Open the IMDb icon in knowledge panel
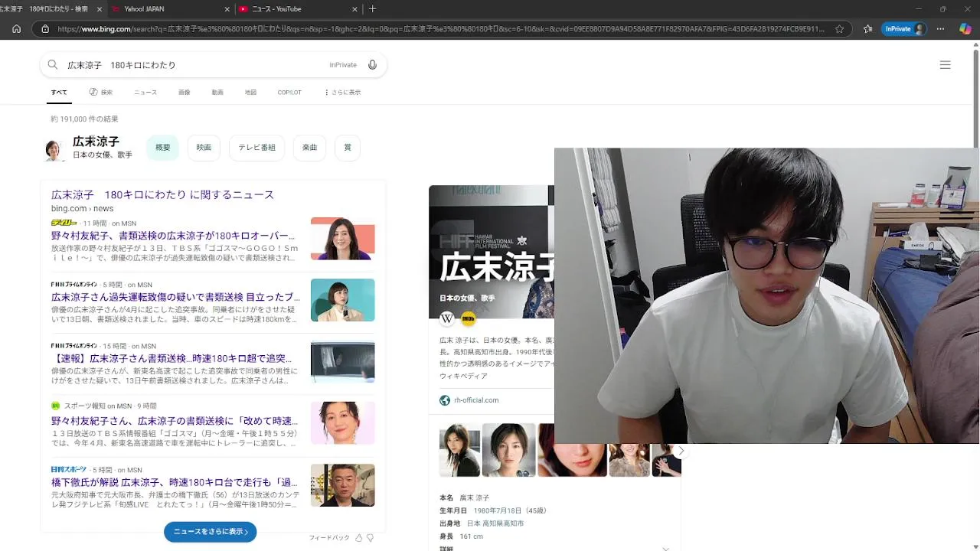This screenshot has width=980, height=551. (468, 318)
